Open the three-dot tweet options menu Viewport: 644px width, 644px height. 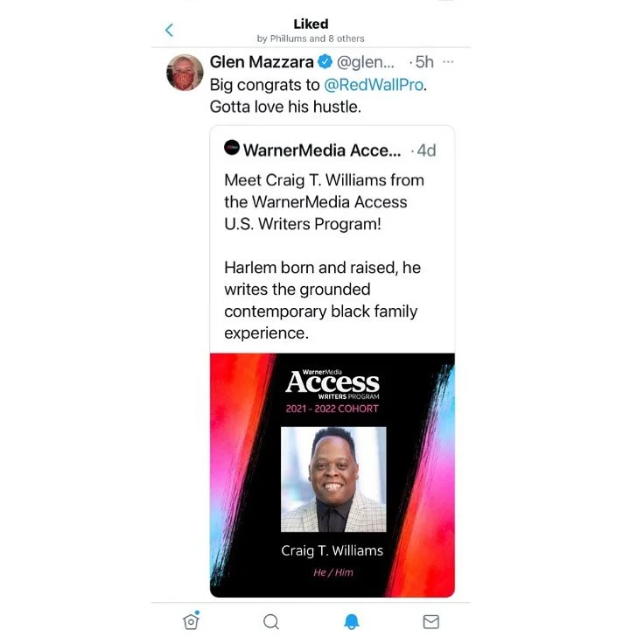tap(448, 62)
